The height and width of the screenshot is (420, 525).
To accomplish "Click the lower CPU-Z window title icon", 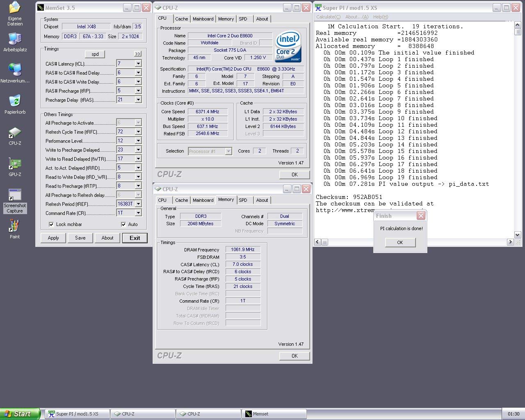I will pyautogui.click(x=158, y=189).
